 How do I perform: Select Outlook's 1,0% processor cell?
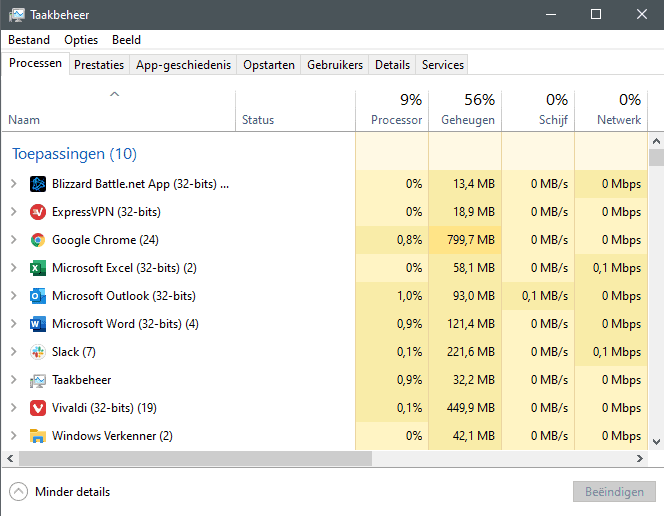(392, 296)
